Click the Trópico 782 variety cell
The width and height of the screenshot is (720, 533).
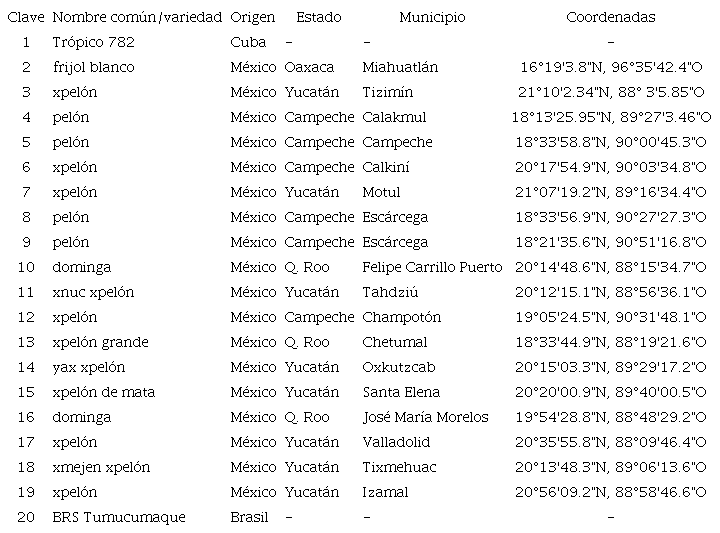tap(93, 42)
